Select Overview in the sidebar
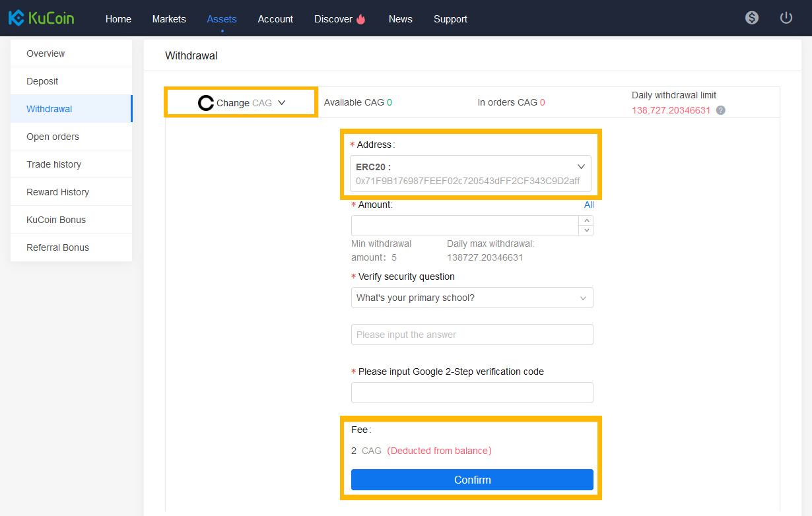 [x=71, y=53]
